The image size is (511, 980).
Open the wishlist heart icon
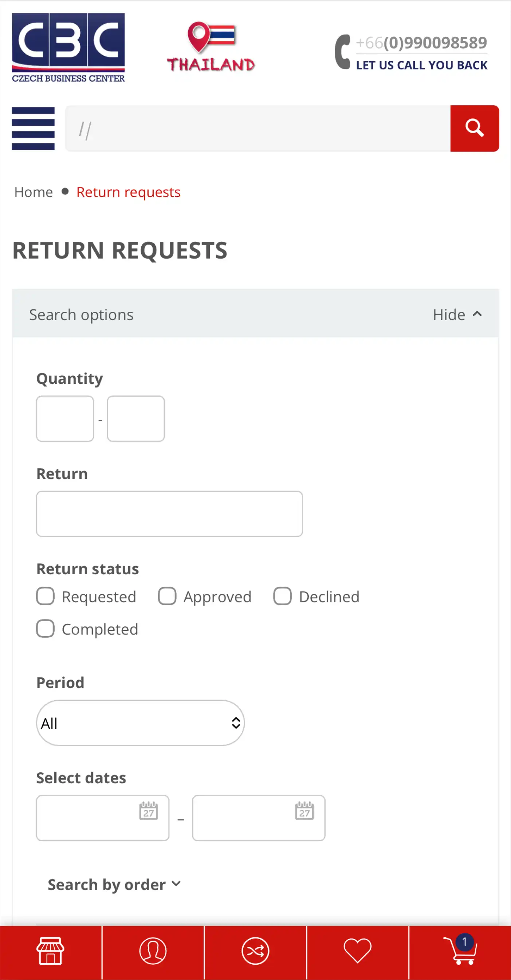coord(357,951)
